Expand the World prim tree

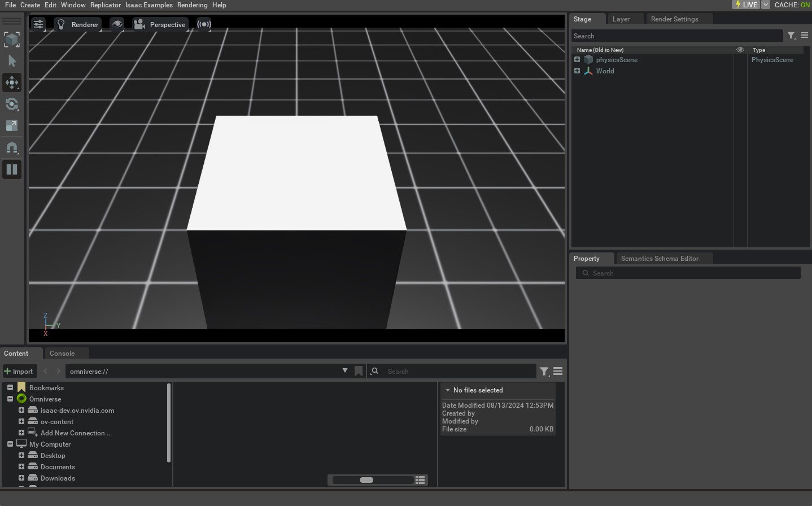coord(577,71)
